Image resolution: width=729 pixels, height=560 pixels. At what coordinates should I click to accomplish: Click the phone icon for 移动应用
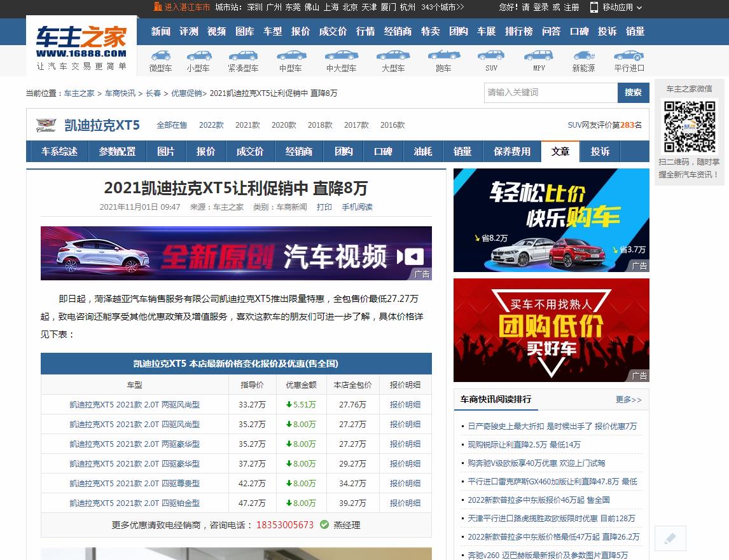[594, 7]
